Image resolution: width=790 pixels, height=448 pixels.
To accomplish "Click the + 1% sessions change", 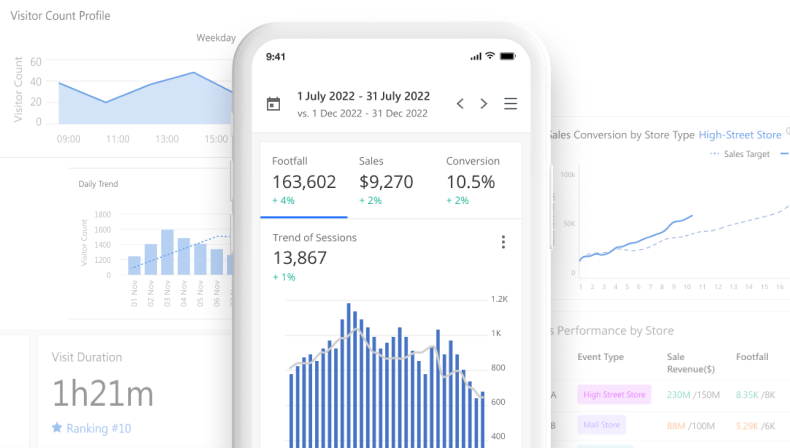I will tap(284, 277).
